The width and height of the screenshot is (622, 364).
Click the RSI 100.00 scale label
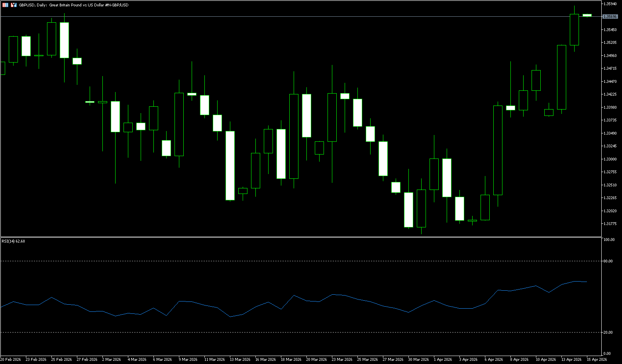(609, 240)
